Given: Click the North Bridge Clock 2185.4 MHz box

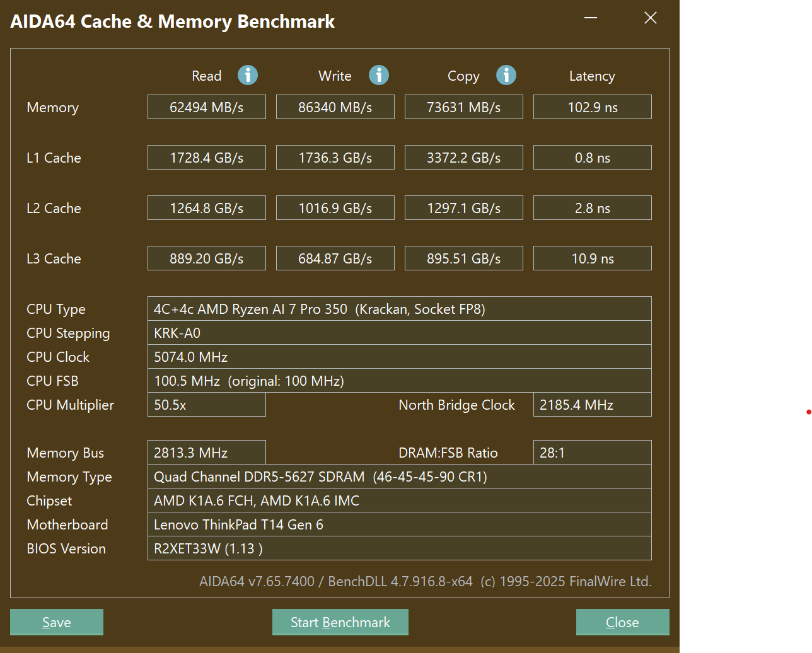Looking at the screenshot, I should (592, 405).
